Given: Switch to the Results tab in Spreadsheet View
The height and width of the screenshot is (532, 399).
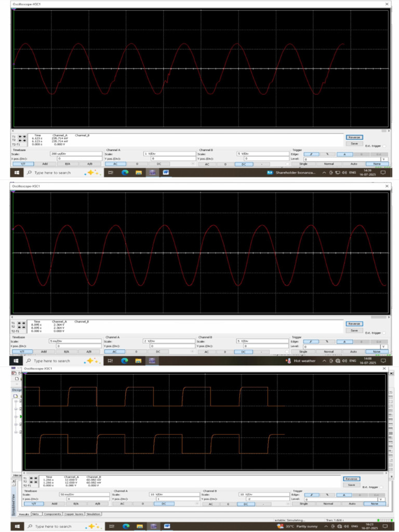Looking at the screenshot, I should tap(24, 514).
